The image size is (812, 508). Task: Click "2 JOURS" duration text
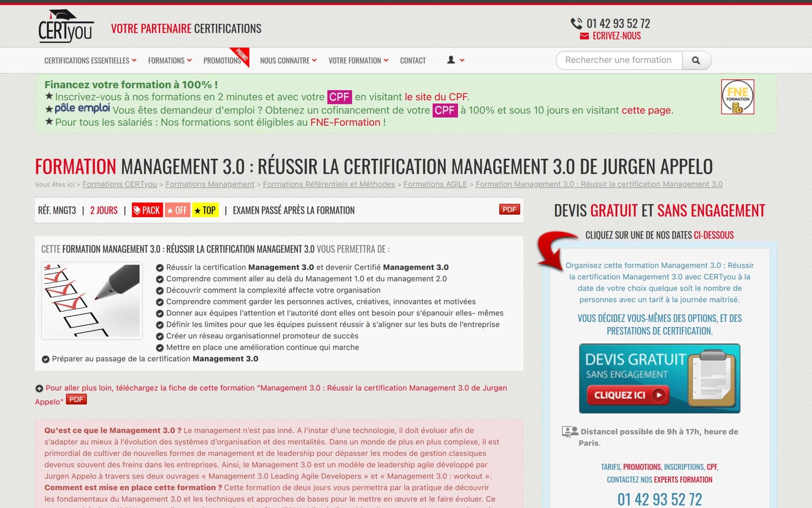(104, 210)
